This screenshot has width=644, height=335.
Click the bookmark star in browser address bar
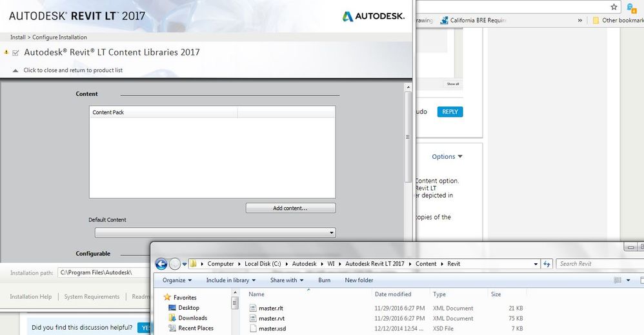click(x=614, y=7)
